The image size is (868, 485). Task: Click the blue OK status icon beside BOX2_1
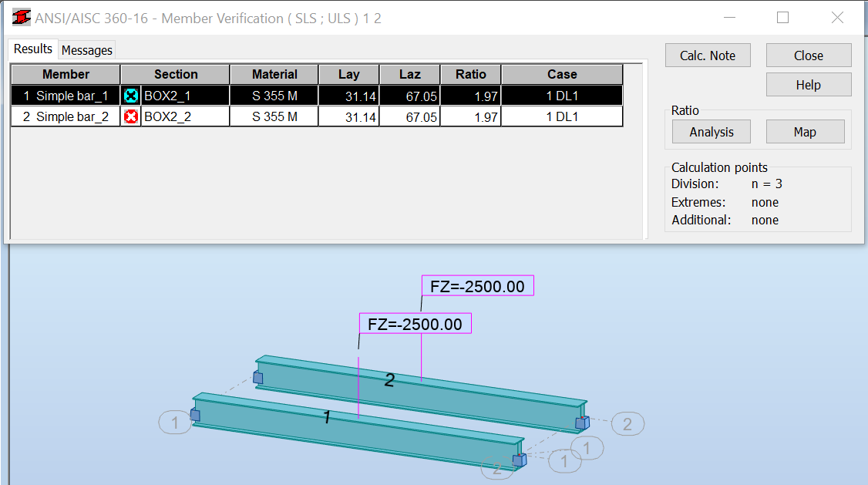pyautogui.click(x=133, y=95)
